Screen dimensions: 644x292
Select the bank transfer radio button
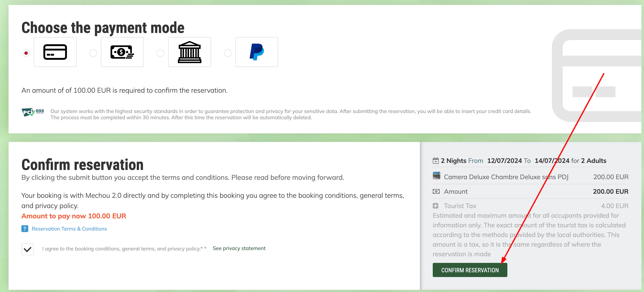160,53
